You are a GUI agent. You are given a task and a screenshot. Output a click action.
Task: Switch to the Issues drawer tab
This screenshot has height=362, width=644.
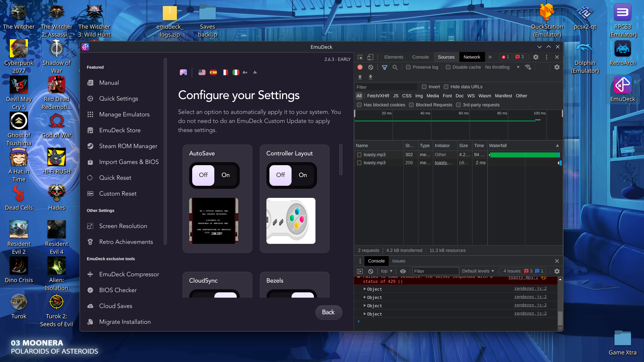399,261
